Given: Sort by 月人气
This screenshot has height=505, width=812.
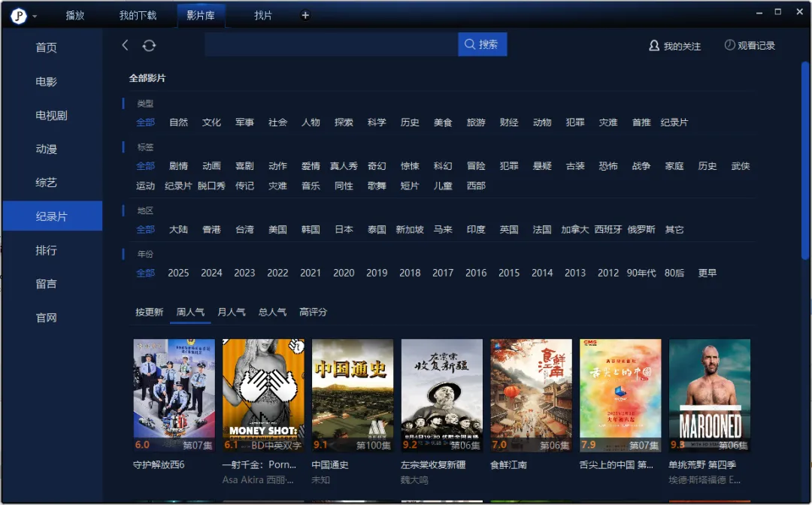Looking at the screenshot, I should 232,312.
